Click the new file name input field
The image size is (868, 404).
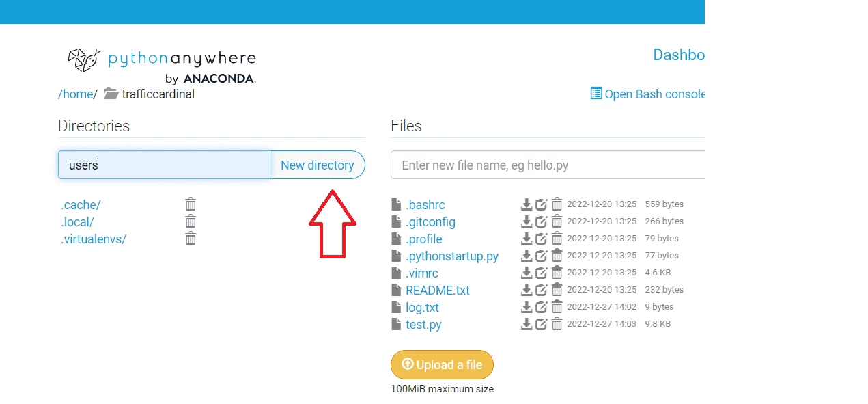pos(548,165)
